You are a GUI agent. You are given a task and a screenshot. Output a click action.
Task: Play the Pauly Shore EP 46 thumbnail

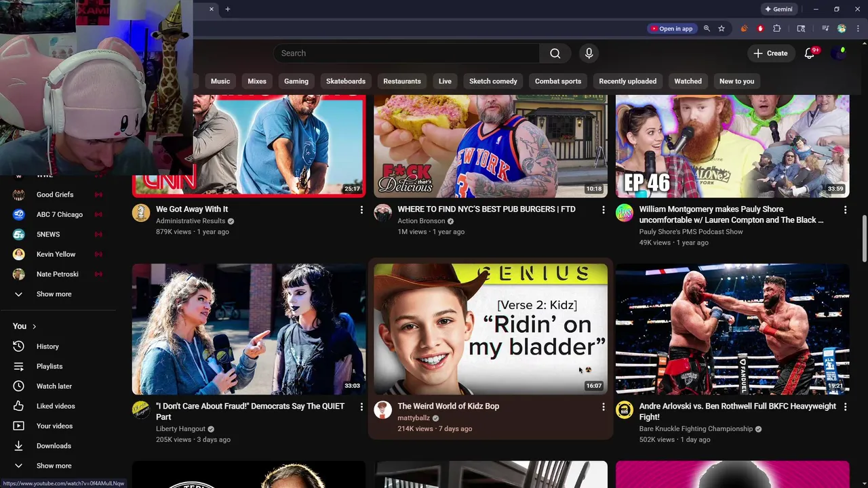click(732, 146)
